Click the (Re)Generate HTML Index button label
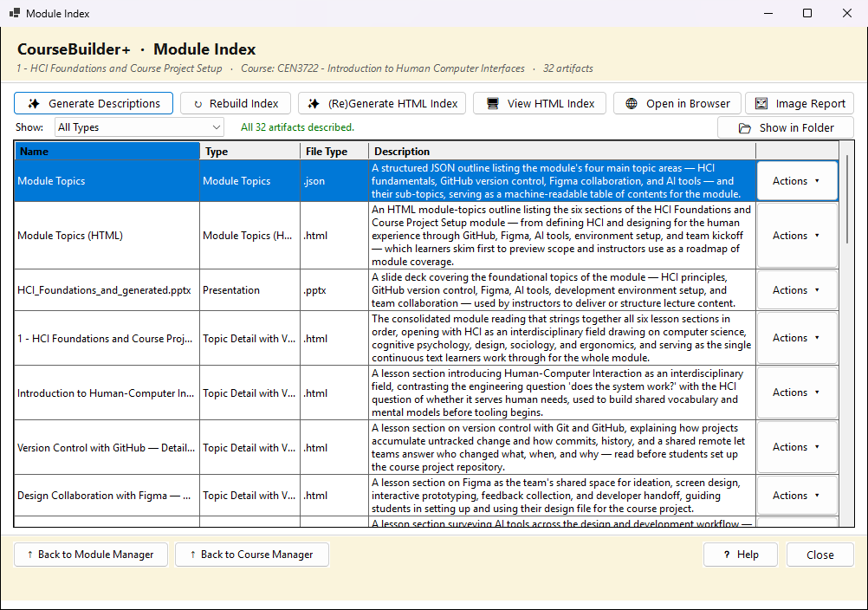The width and height of the screenshot is (868, 610). (x=393, y=103)
